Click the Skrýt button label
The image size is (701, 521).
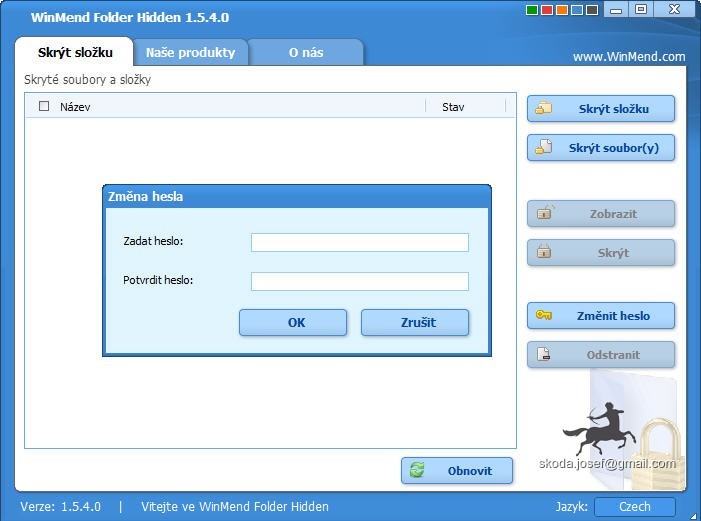(613, 253)
